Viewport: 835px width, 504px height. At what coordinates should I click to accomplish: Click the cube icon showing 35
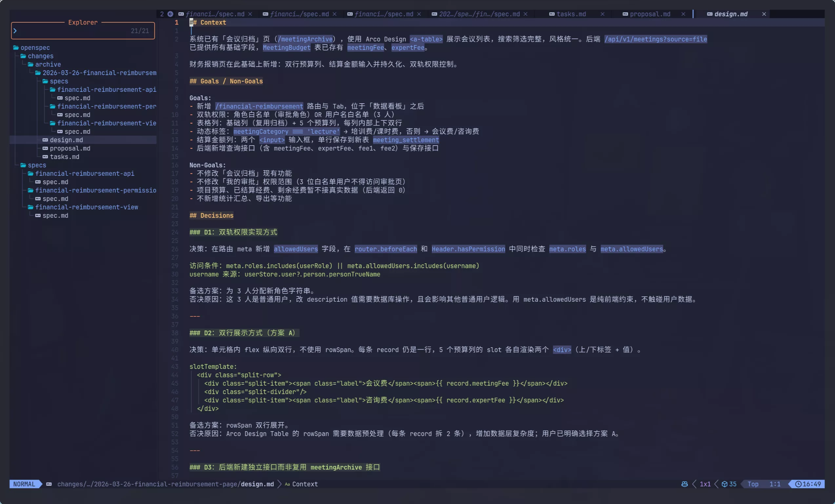tap(724, 484)
